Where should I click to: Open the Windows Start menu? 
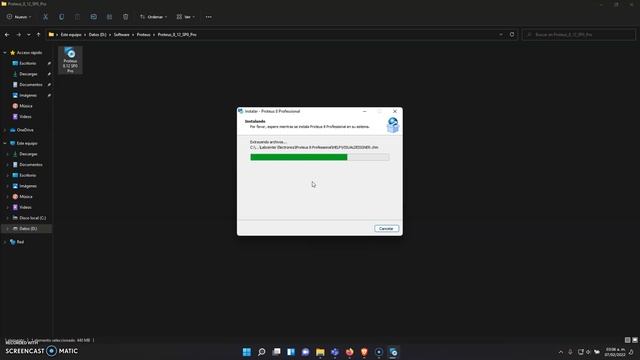[247, 352]
